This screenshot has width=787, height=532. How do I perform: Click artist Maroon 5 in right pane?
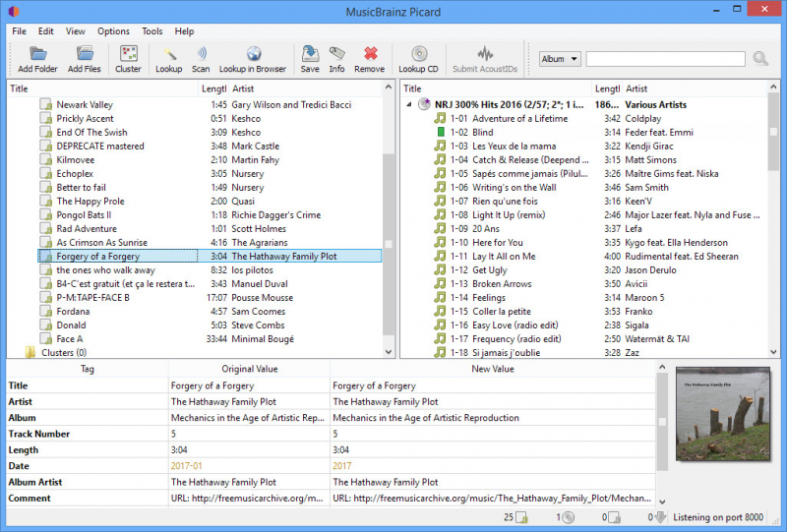click(644, 298)
